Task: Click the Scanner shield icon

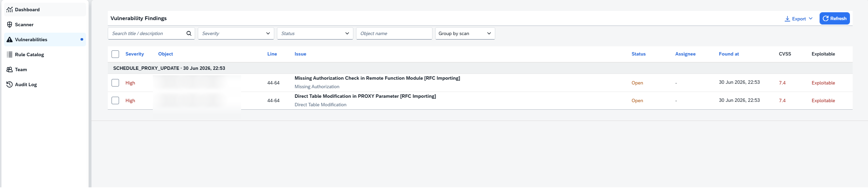Action: (10, 25)
